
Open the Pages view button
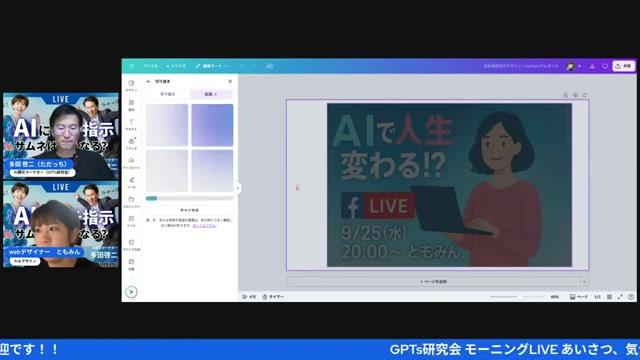coord(579,297)
